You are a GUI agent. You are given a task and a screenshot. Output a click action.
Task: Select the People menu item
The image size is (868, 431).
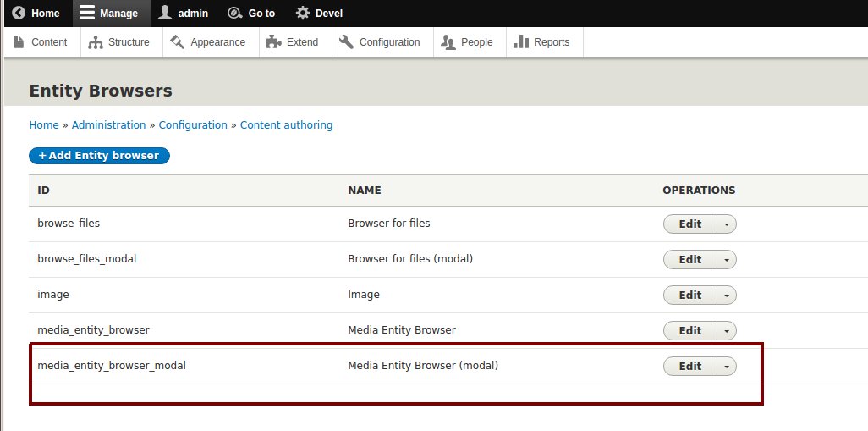click(x=467, y=42)
